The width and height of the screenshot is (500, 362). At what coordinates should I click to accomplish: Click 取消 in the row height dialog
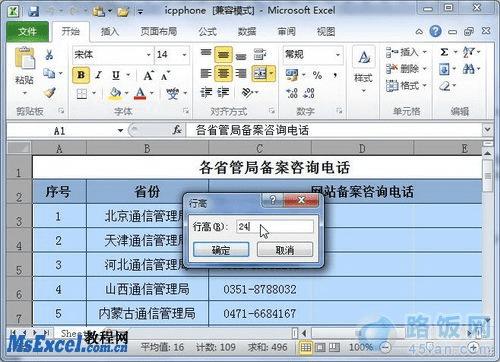285,250
